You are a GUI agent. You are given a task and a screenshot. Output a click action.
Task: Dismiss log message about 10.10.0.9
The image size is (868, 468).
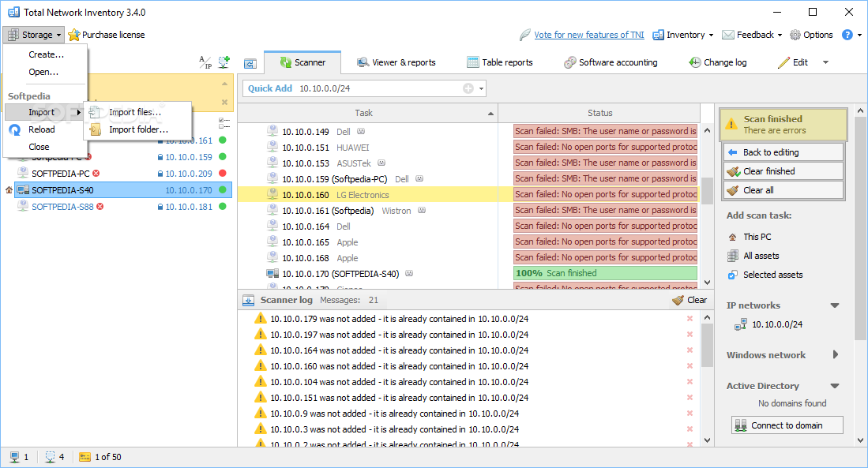pyautogui.click(x=690, y=414)
